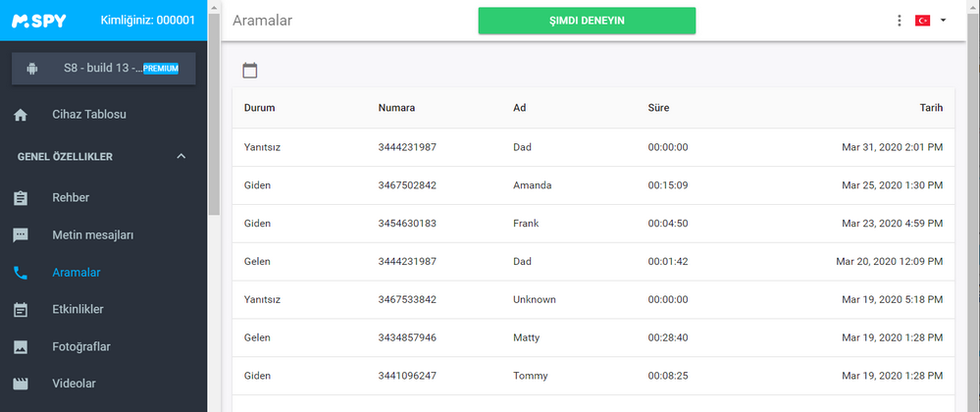
Task: Click the sidebar vertical scrollbar
Action: point(214,115)
